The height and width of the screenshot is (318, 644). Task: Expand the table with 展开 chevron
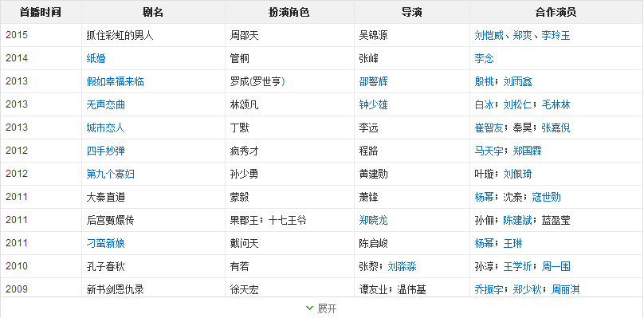click(x=321, y=308)
